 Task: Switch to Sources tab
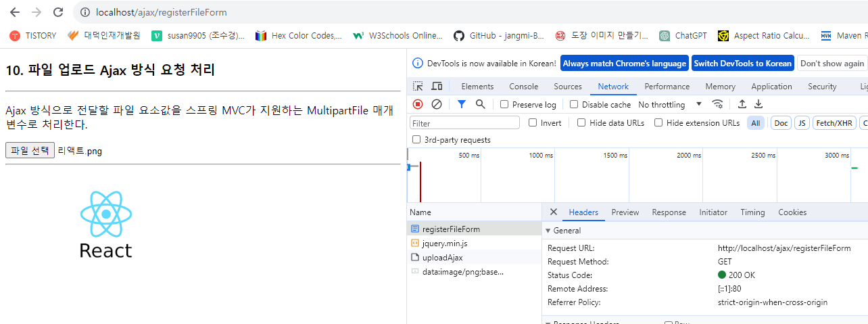point(568,87)
